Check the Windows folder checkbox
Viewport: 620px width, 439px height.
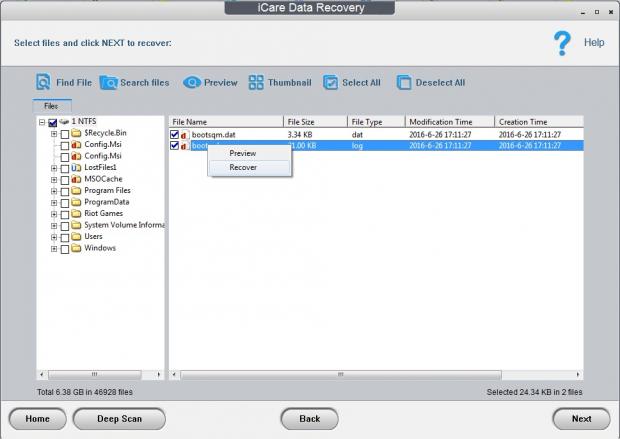pos(65,248)
